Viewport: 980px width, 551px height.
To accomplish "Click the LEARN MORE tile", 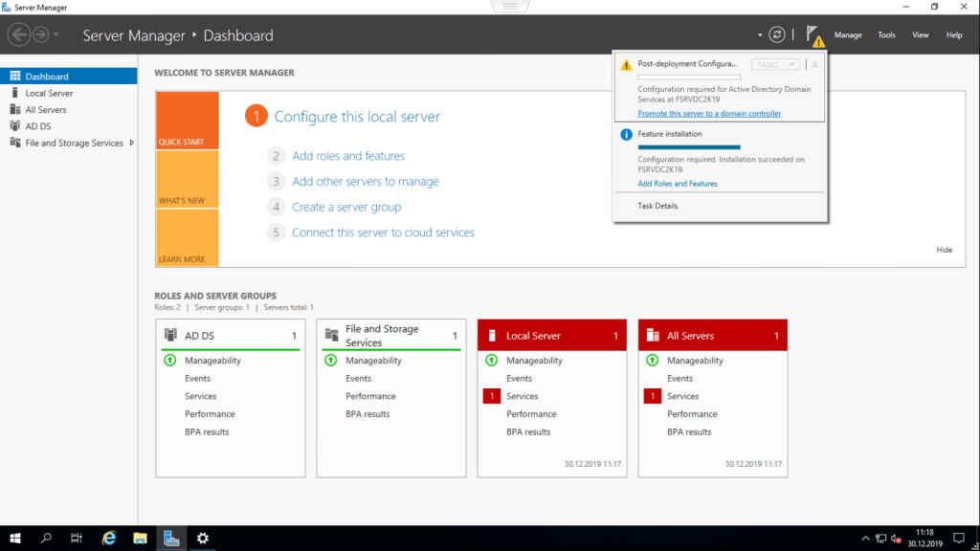I will click(187, 238).
